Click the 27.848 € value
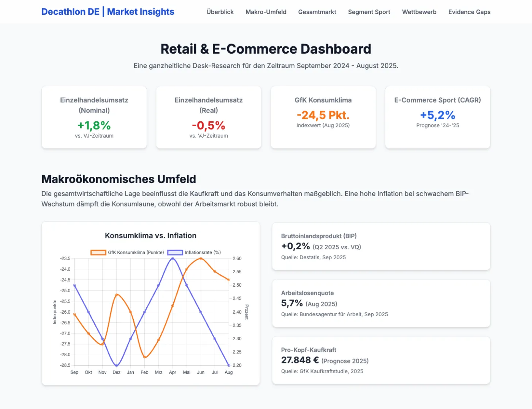 pyautogui.click(x=300, y=360)
